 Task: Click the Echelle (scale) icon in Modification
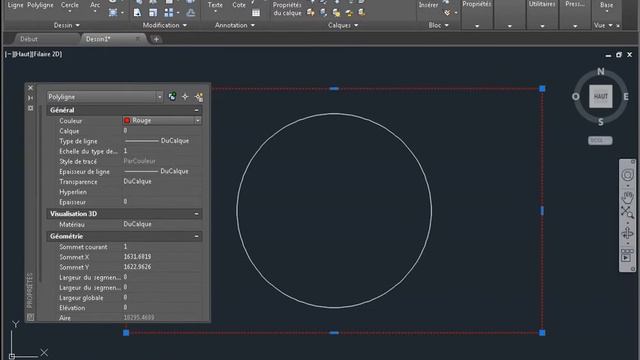coord(153,13)
